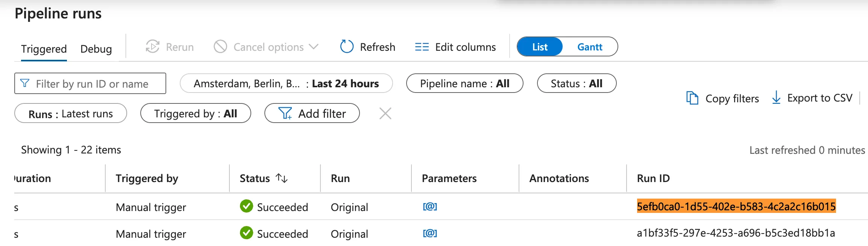This screenshot has width=868, height=246.
Task: Click the Edit columns list icon
Action: click(422, 47)
